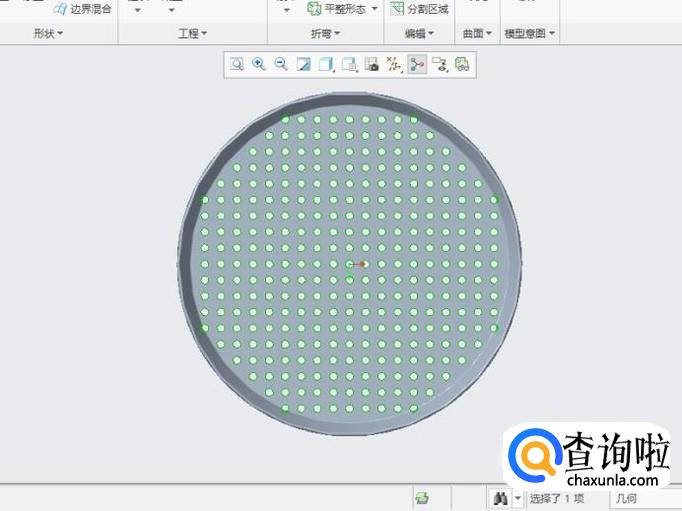Expand the 模型意图 group dropdown
Viewport: 682px width, 511px height.
[529, 33]
